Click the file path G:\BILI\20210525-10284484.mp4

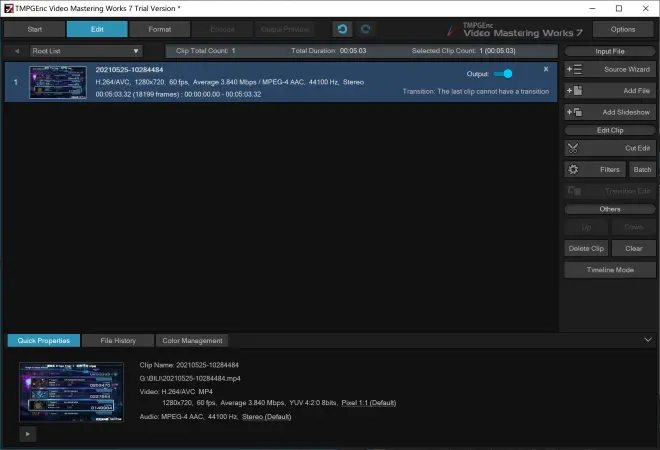click(190, 378)
